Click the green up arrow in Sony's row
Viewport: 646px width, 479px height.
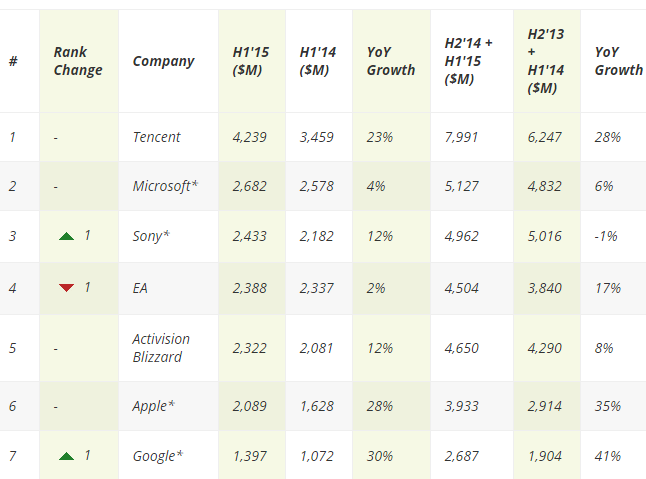point(66,236)
